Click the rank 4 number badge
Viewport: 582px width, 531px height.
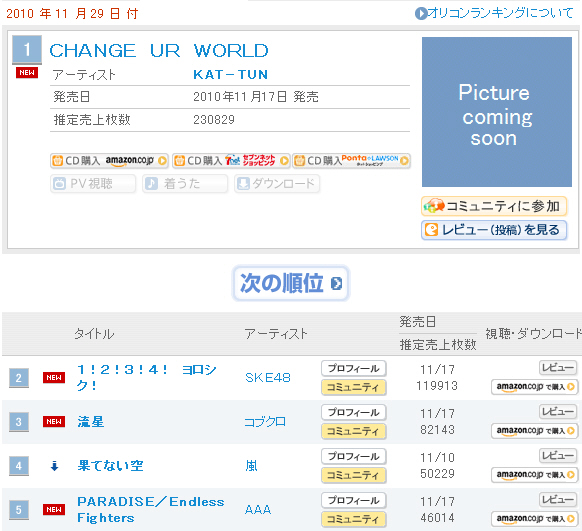pos(19,466)
